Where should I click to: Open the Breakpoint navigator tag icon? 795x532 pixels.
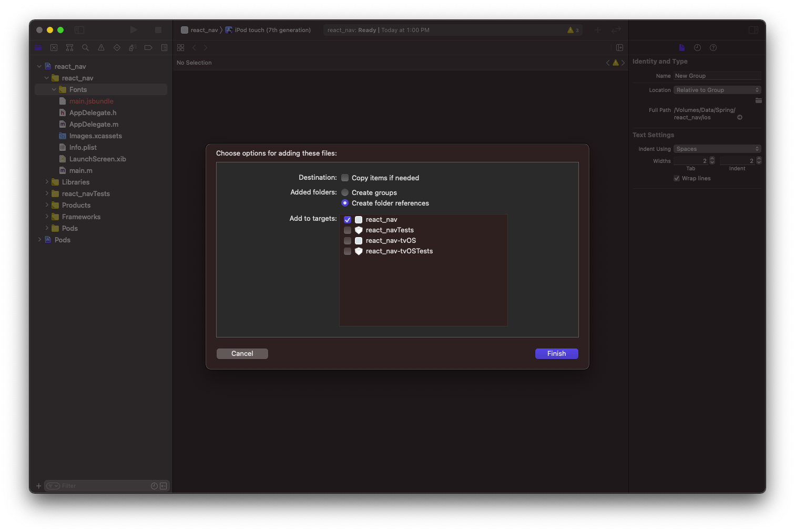pyautogui.click(x=148, y=48)
